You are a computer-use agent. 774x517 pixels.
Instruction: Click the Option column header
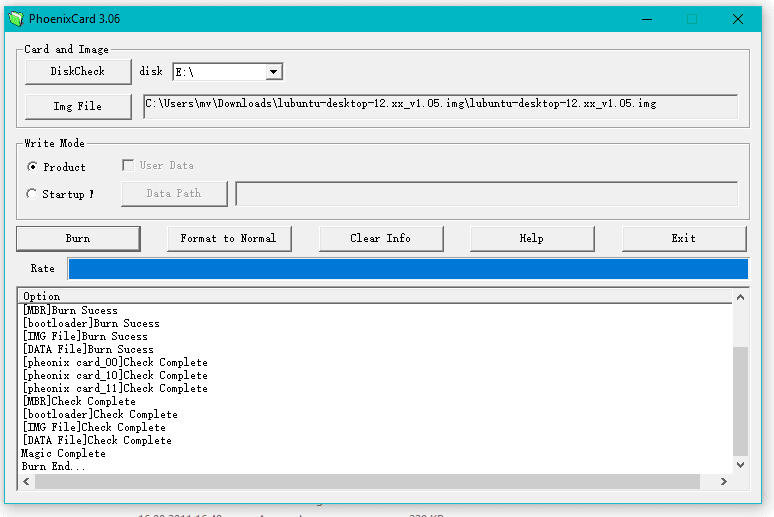(x=375, y=296)
